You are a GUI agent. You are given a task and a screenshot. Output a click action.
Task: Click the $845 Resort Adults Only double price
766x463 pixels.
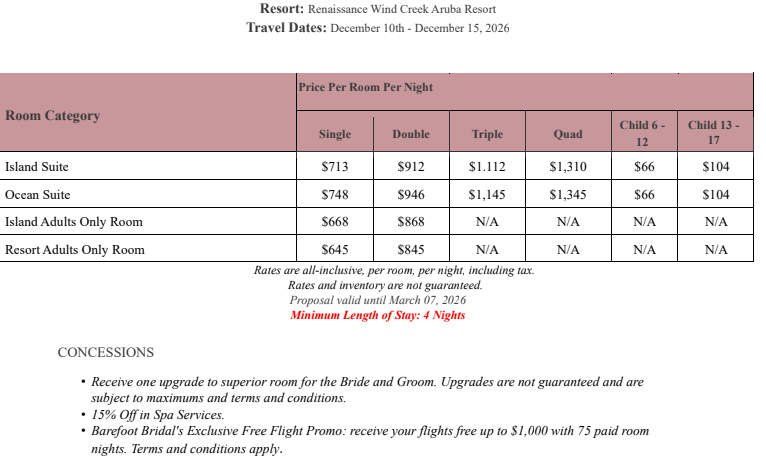(x=411, y=249)
